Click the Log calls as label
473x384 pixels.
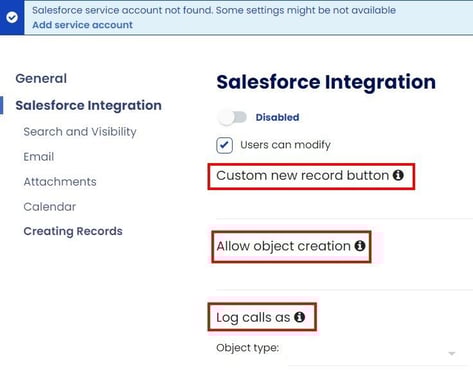253,317
